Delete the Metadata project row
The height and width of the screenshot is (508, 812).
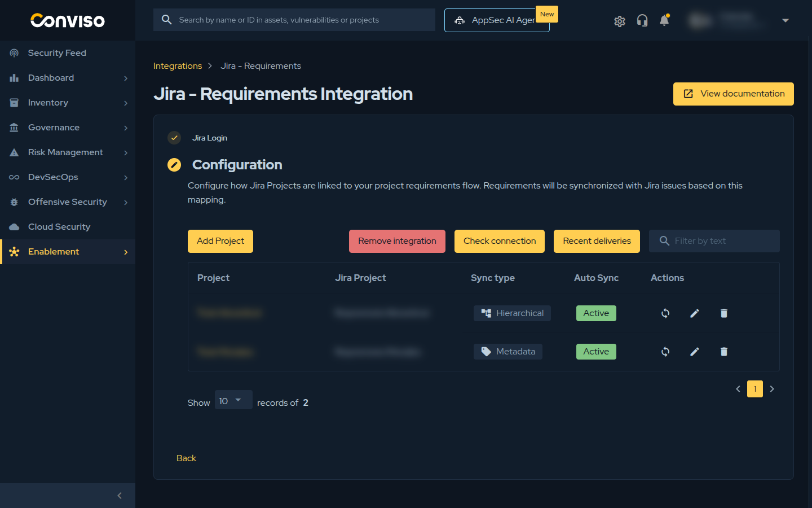[x=724, y=352]
